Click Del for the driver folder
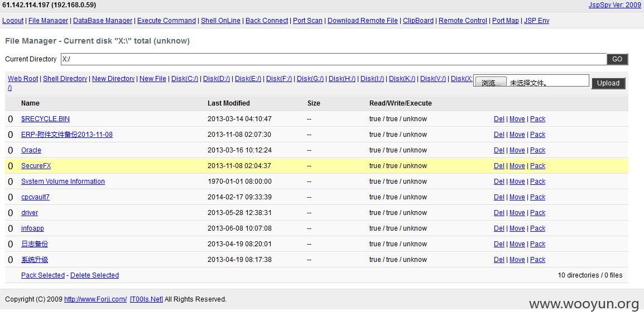 click(x=499, y=213)
